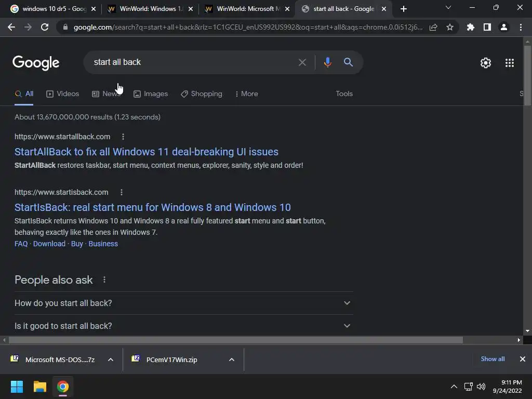The width and height of the screenshot is (532, 399).
Task: Click the address bar URL
Action: coord(248,27)
